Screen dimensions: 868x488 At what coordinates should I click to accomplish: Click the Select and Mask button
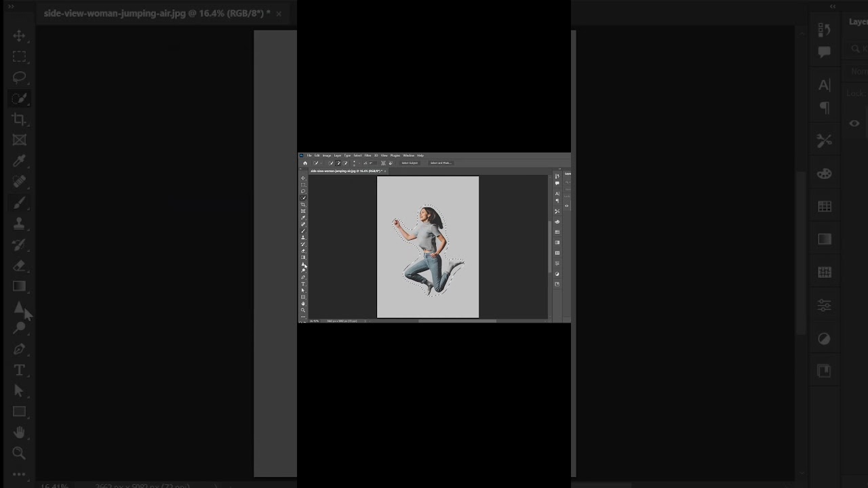click(441, 163)
